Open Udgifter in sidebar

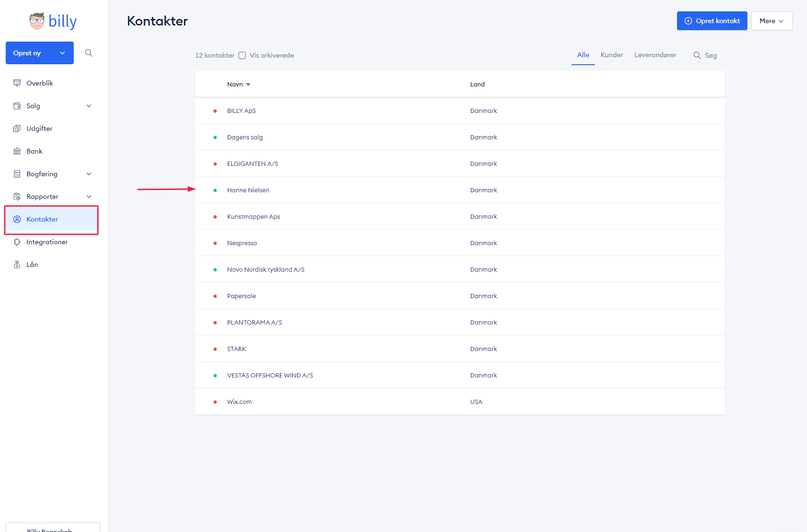pyautogui.click(x=40, y=129)
